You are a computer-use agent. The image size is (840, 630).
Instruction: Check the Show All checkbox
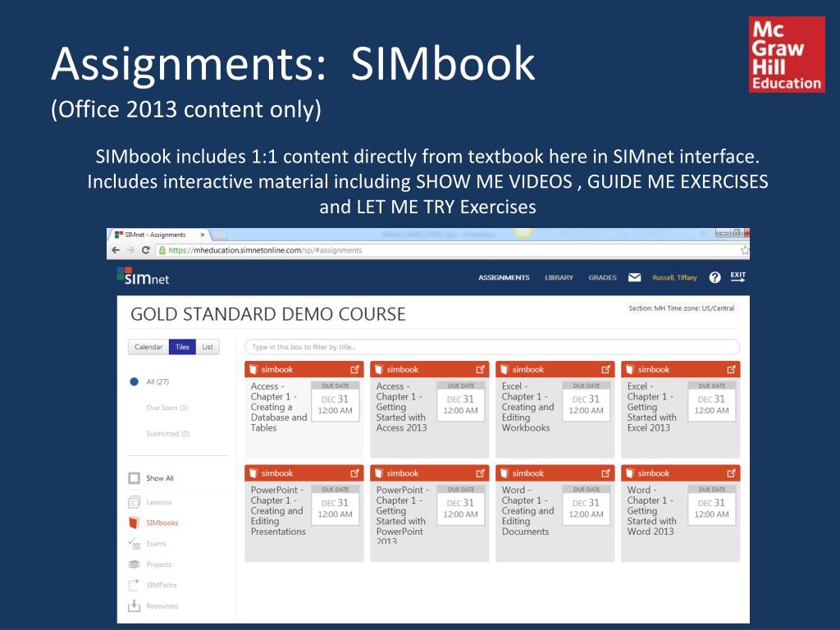click(134, 478)
